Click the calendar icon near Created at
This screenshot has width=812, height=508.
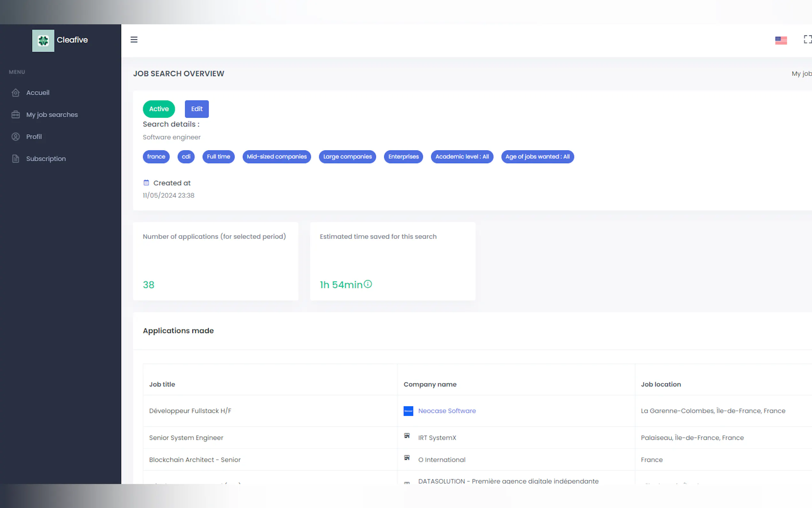146,183
